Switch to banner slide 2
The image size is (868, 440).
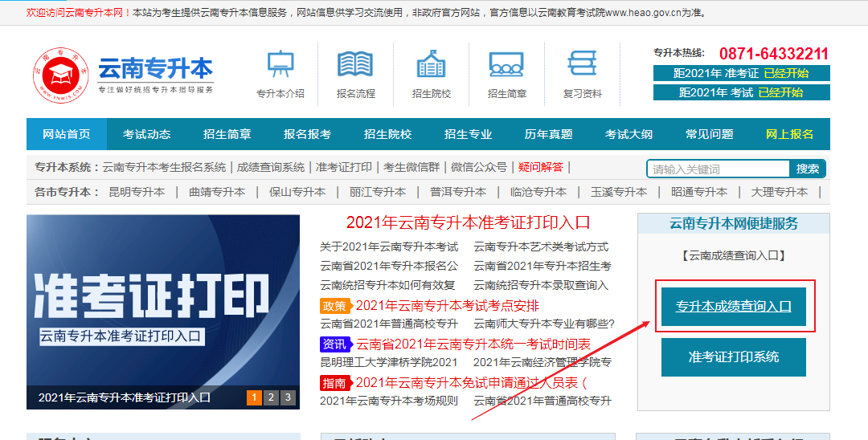click(x=271, y=397)
